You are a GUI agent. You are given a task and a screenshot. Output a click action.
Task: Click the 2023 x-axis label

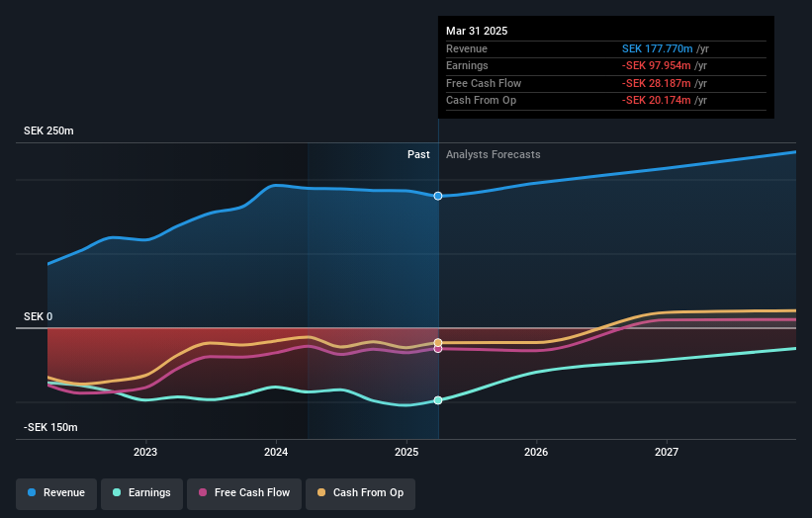[x=145, y=453]
